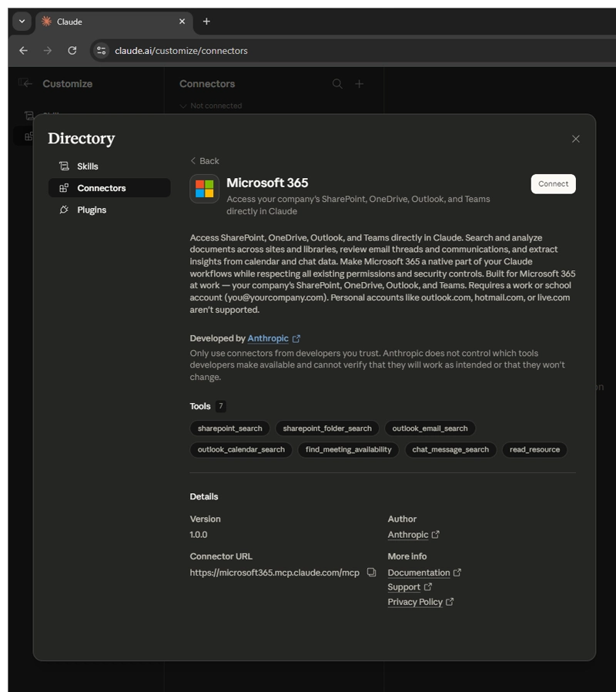Image resolution: width=616 pixels, height=692 pixels.
Task: Select Skills in the Directory sidebar
Action: (87, 166)
